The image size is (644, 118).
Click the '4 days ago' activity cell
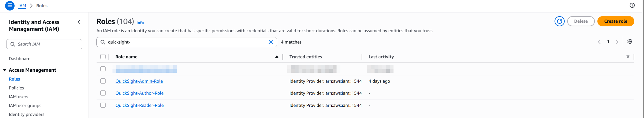click(379, 81)
